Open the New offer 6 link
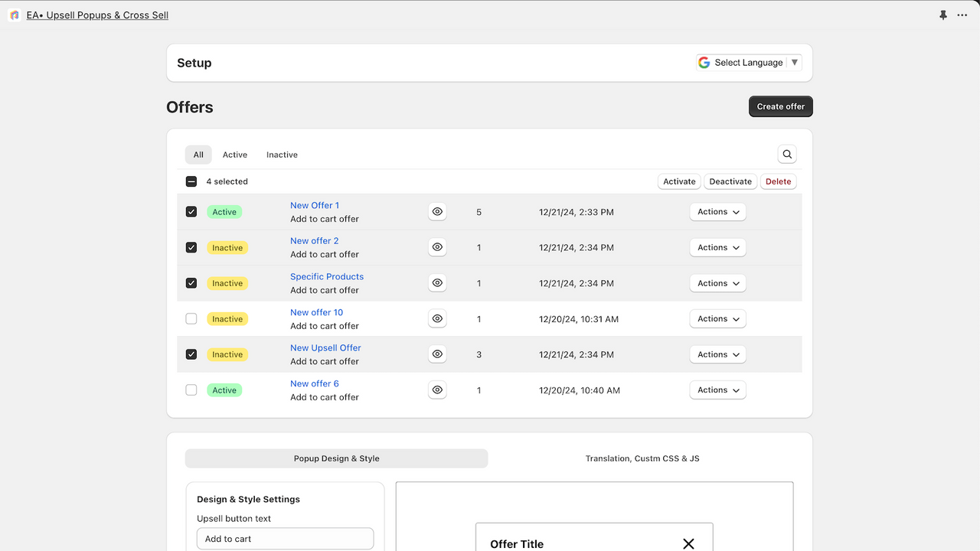This screenshot has height=551, width=980. point(314,383)
